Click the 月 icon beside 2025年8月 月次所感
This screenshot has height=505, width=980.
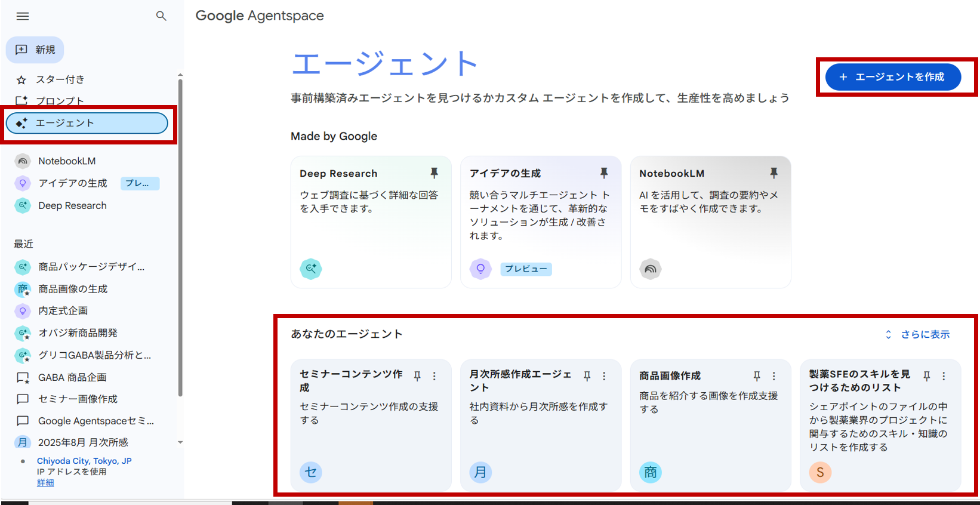click(23, 442)
